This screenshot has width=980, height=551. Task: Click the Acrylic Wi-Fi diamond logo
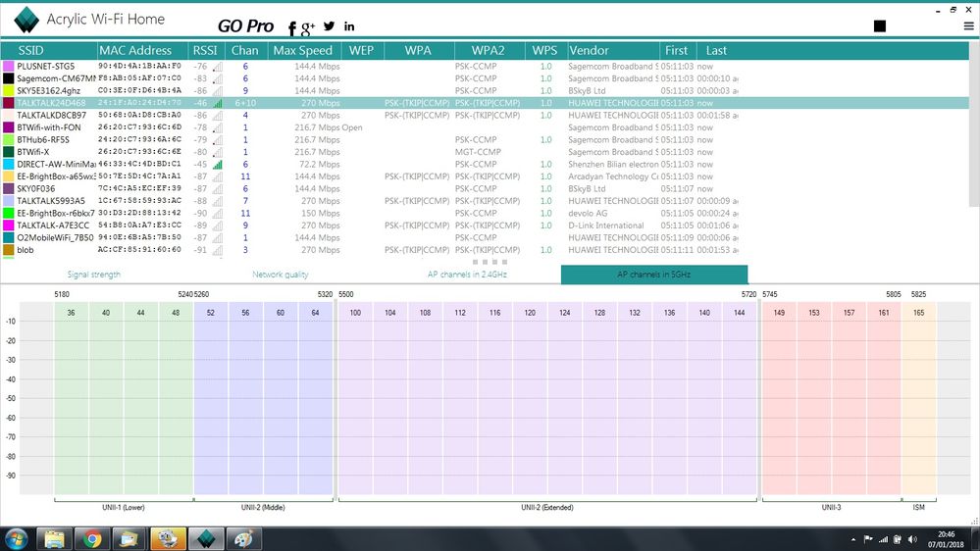[x=26, y=20]
